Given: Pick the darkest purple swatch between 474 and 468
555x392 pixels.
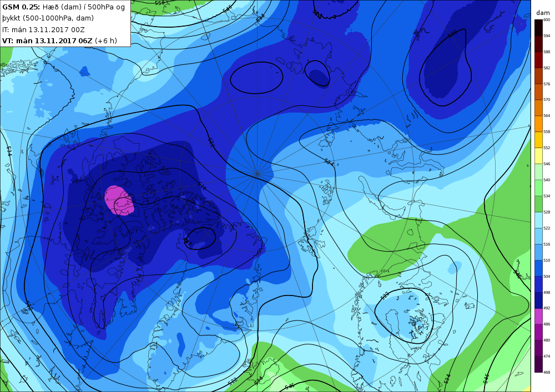Looking at the screenshot, I should (x=538, y=364).
